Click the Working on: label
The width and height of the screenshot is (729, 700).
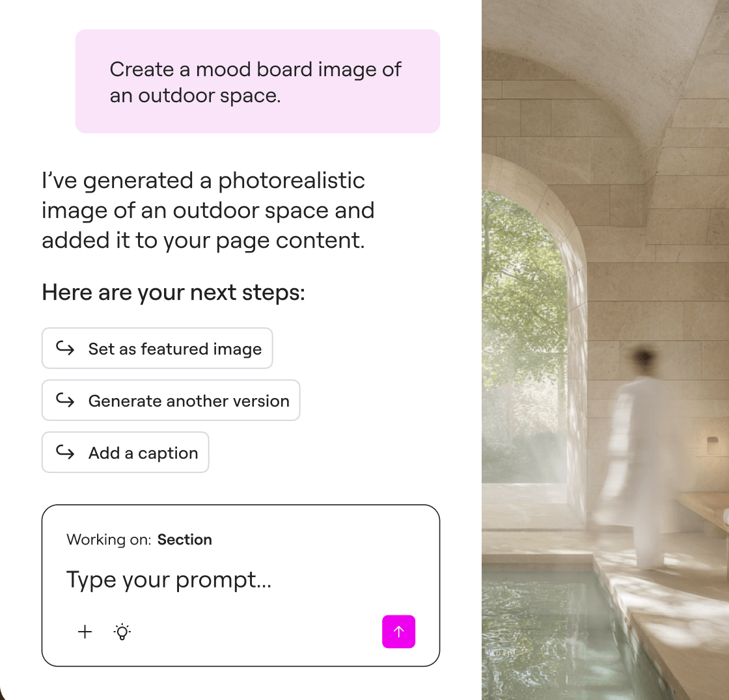109,540
